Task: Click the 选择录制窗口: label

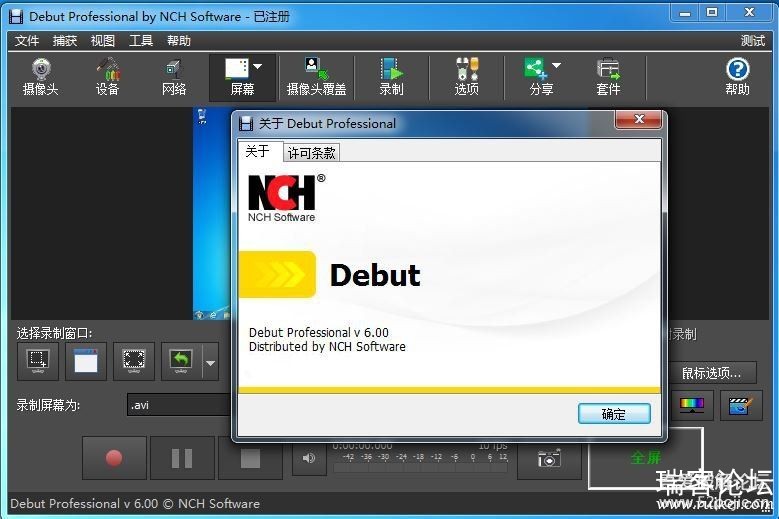Action: point(55,333)
